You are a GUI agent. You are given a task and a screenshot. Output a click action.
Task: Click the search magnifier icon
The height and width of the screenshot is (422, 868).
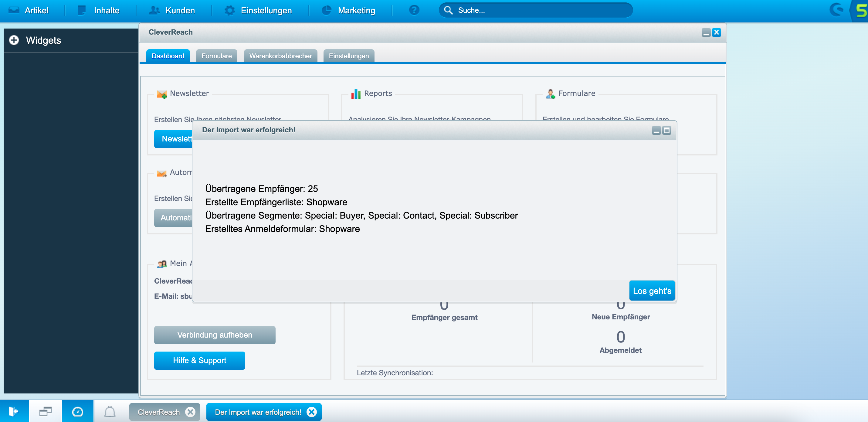point(448,10)
